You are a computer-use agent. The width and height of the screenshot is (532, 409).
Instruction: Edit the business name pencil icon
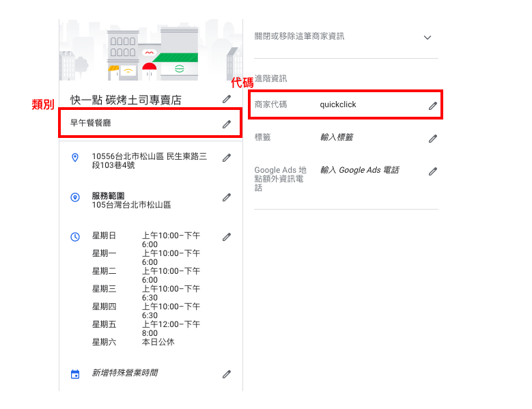(x=227, y=100)
